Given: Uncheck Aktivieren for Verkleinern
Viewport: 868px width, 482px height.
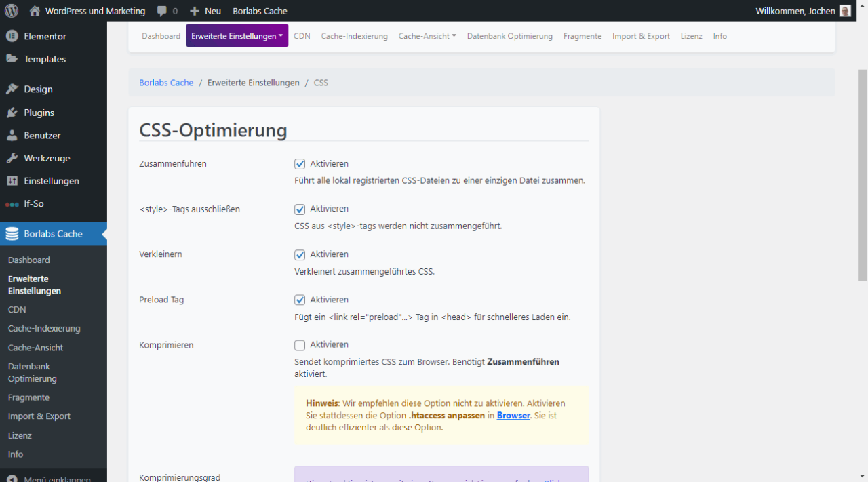Looking at the screenshot, I should click(x=300, y=254).
